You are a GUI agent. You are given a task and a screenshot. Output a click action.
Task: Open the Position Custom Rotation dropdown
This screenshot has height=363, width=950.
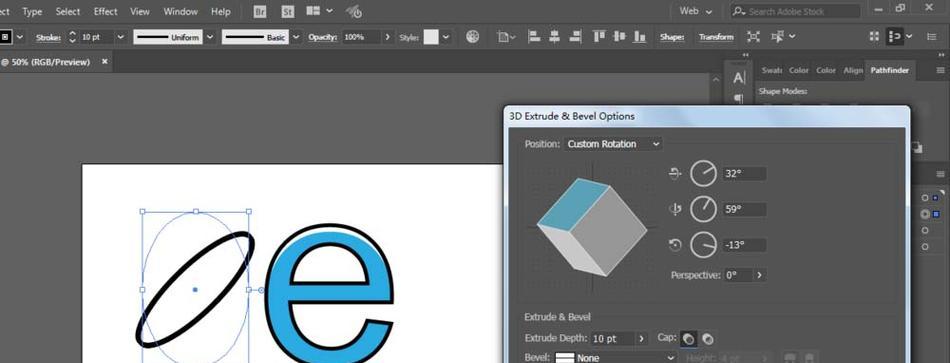click(613, 144)
